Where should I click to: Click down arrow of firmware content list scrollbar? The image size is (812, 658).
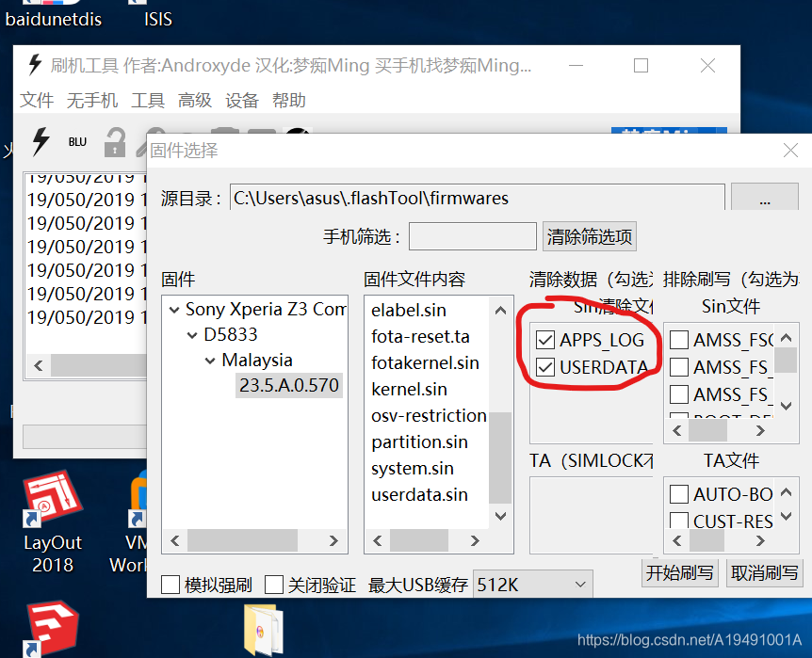click(x=500, y=516)
